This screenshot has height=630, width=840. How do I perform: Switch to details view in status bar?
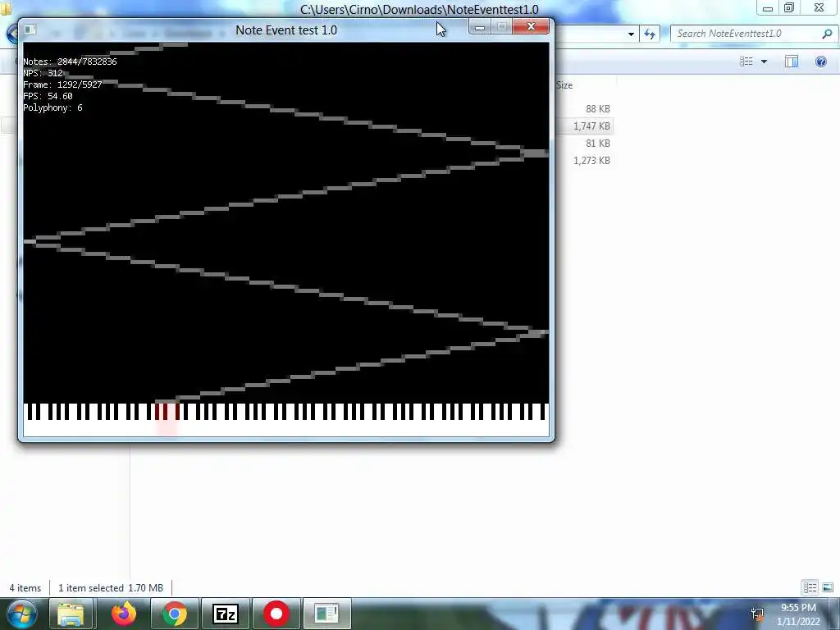tap(810, 587)
